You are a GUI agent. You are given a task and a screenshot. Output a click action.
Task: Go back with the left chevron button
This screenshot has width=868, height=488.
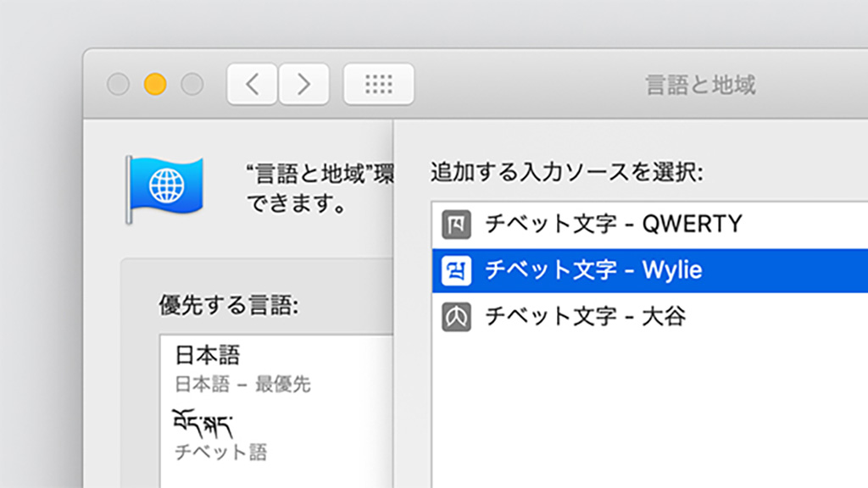252,84
